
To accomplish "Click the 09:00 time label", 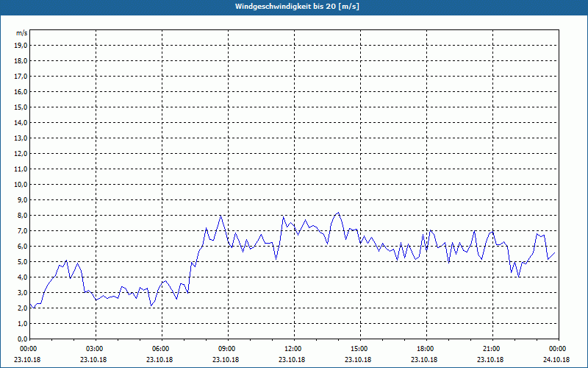I will 228,349.
